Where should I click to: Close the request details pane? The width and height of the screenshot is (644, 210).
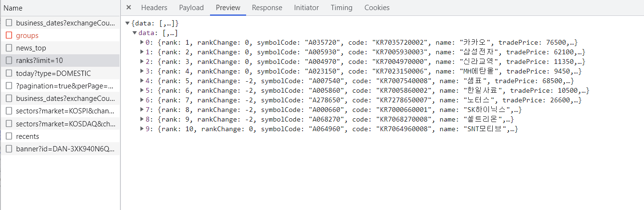(x=129, y=8)
